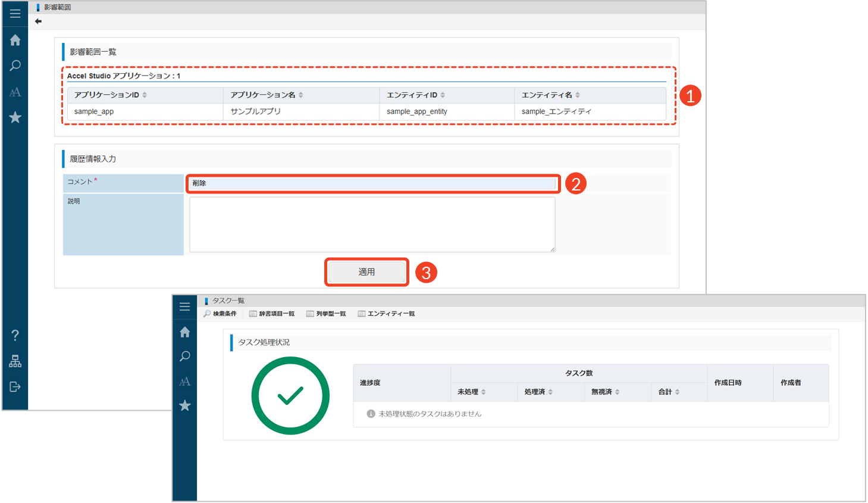The width and height of the screenshot is (868, 503).
Task: Go to home via the top sidebar house icon
Action: click(15, 40)
